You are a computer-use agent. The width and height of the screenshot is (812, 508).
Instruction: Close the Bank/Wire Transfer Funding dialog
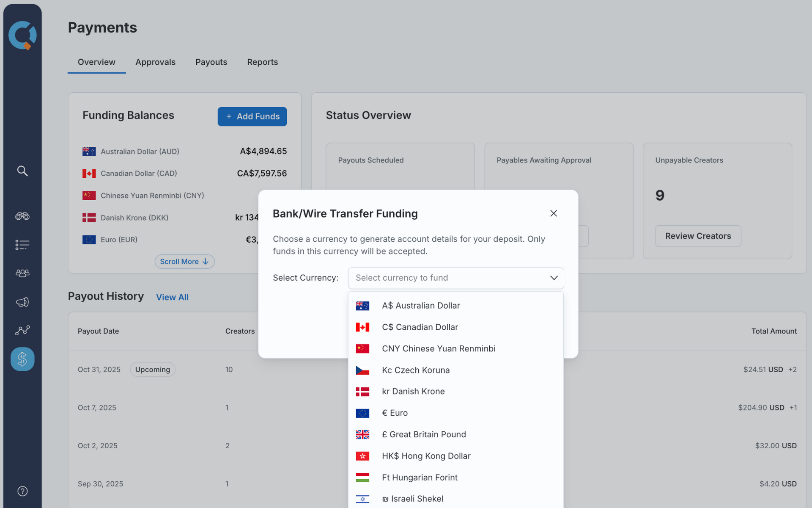(554, 213)
